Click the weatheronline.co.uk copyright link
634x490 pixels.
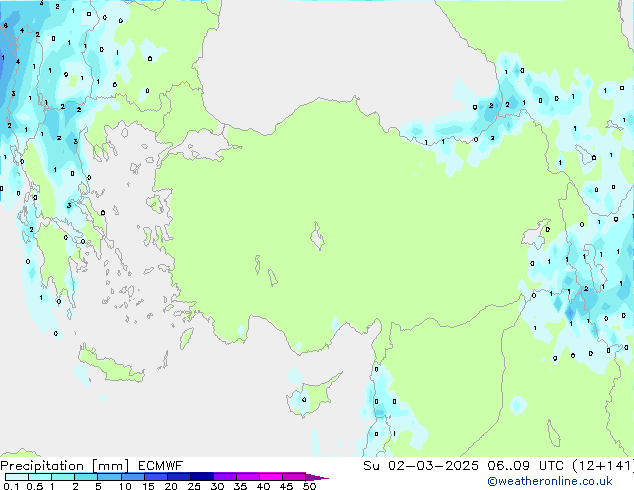coord(550,481)
